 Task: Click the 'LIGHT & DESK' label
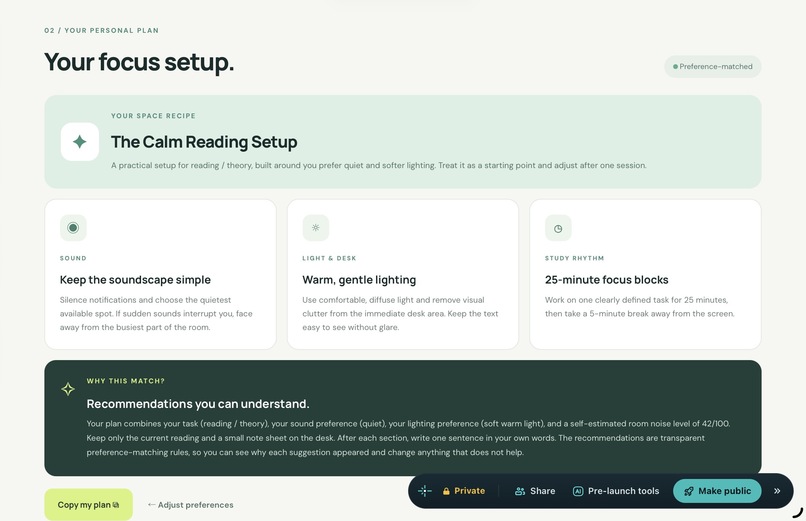(x=329, y=258)
